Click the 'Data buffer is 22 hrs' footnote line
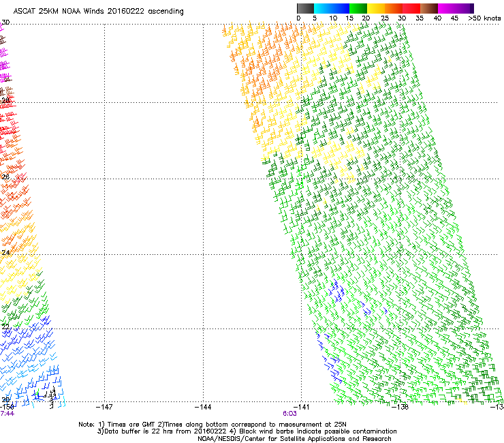 pos(247,431)
